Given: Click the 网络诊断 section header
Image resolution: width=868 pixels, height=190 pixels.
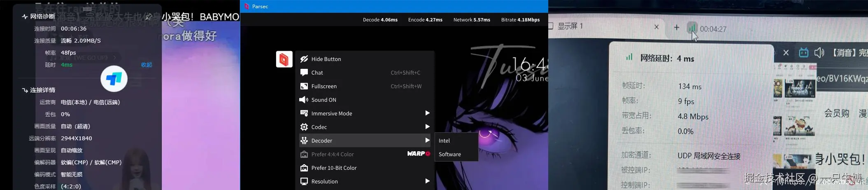Looking at the screenshot, I should tap(38, 16).
